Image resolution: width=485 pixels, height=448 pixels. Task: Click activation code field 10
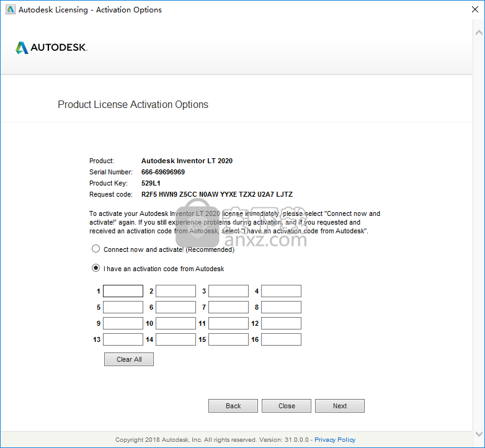click(x=176, y=323)
